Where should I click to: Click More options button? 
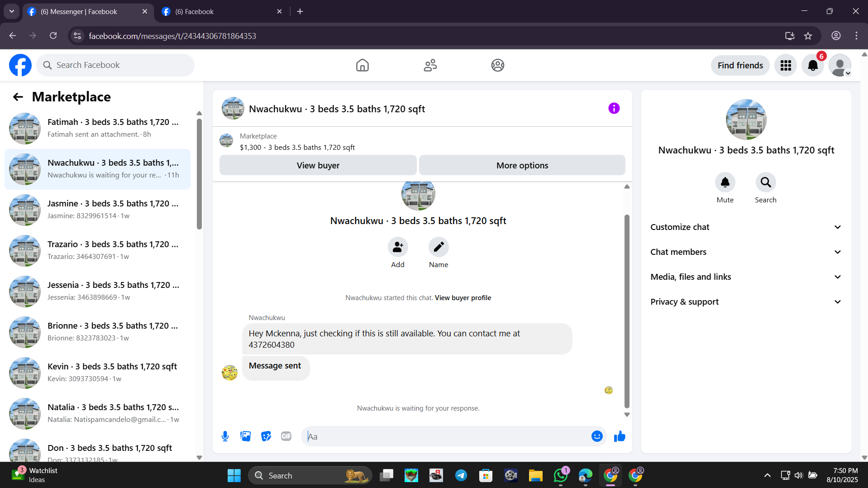522,165
